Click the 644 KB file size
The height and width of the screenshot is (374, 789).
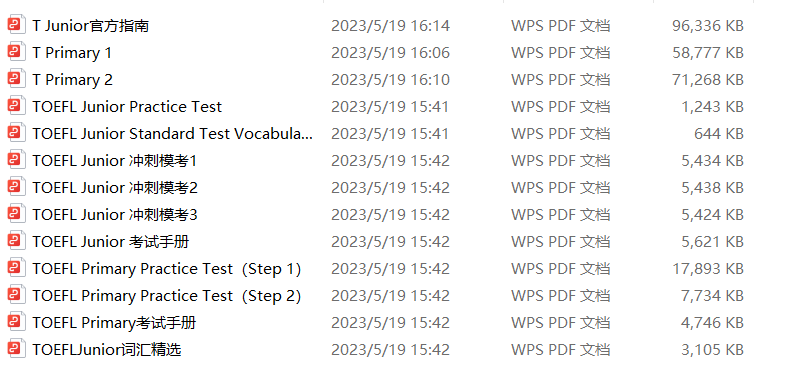(719, 133)
